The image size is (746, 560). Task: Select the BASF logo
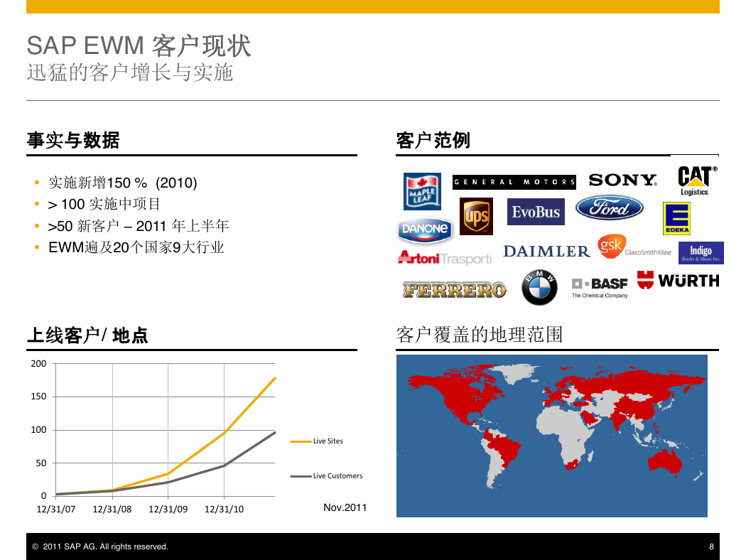click(x=600, y=288)
